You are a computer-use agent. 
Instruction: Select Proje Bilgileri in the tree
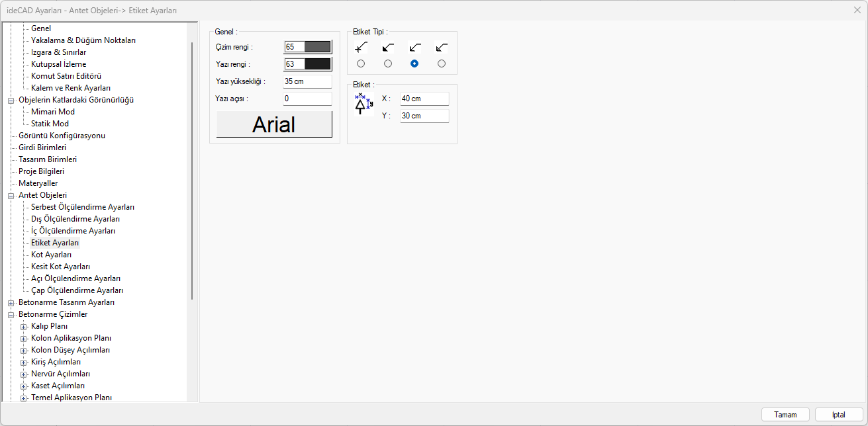coord(41,171)
